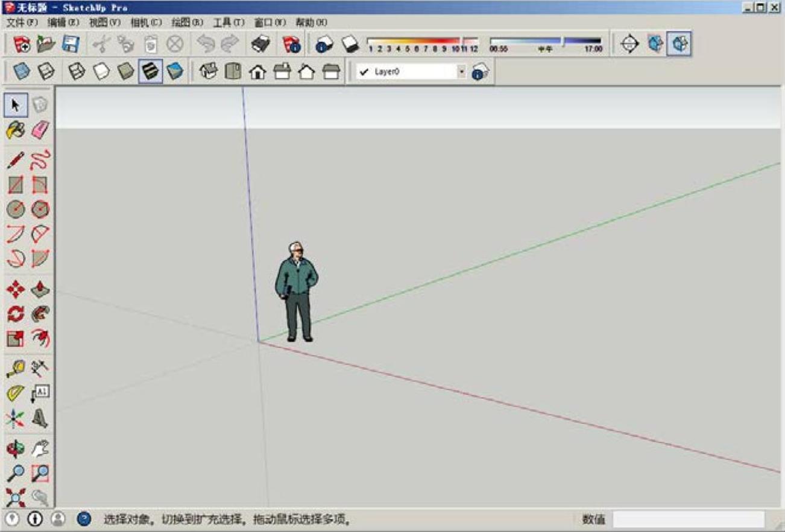Select the Select (arrow) tool
Viewport: 785px width, 532px height.
pos(16,105)
